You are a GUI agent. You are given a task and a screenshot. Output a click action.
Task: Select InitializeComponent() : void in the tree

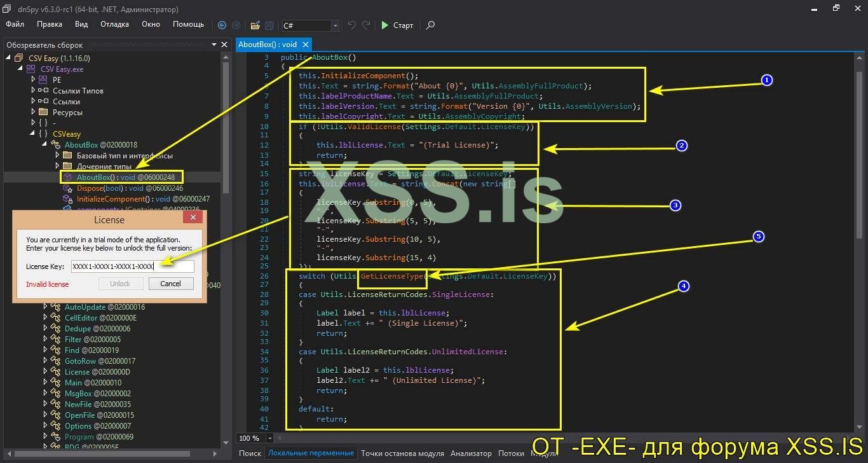143,199
